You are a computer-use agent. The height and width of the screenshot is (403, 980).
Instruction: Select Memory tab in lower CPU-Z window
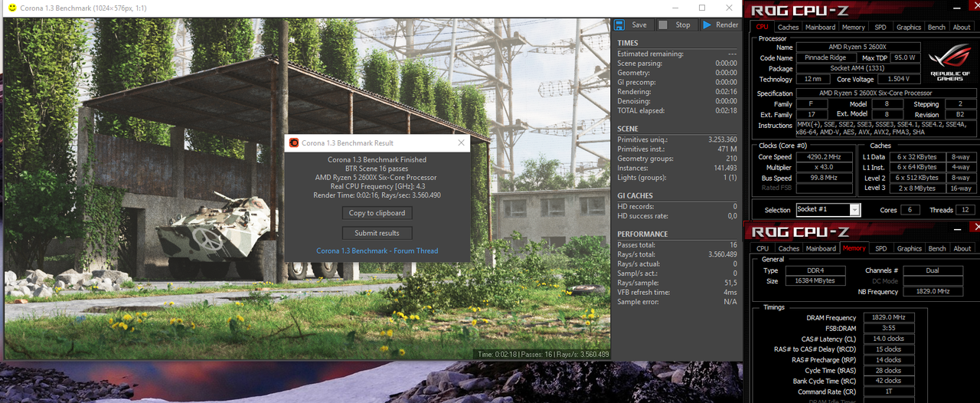pyautogui.click(x=854, y=248)
